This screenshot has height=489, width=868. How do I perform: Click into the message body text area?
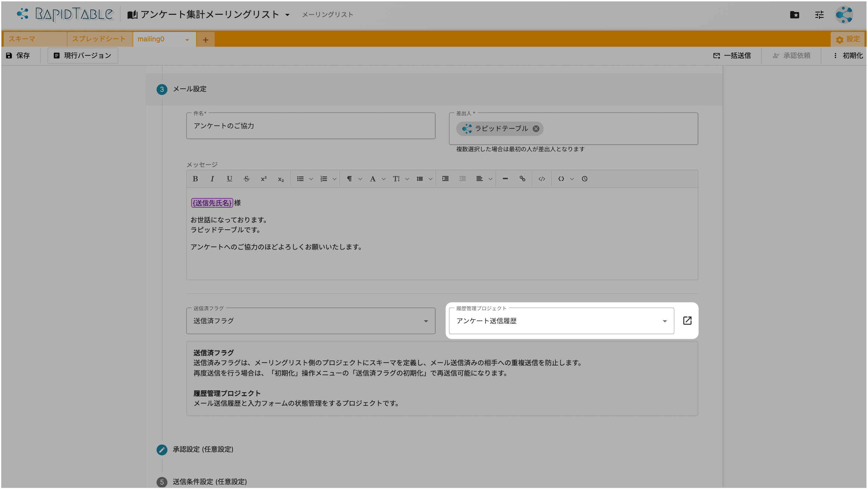(442, 234)
